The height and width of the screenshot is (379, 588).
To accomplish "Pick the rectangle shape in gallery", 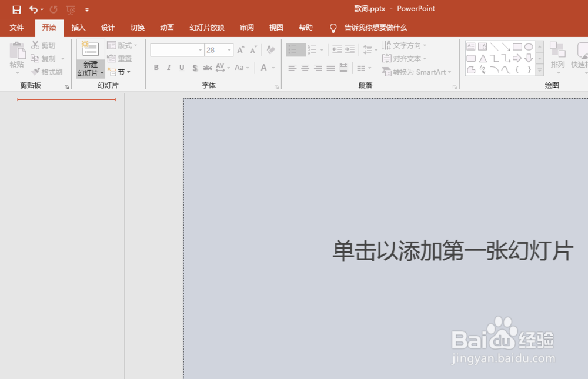I will 517,47.
